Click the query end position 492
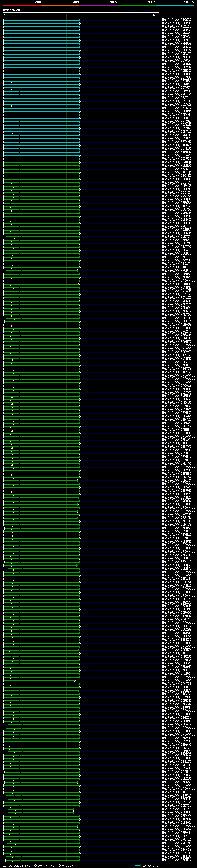 155,15
